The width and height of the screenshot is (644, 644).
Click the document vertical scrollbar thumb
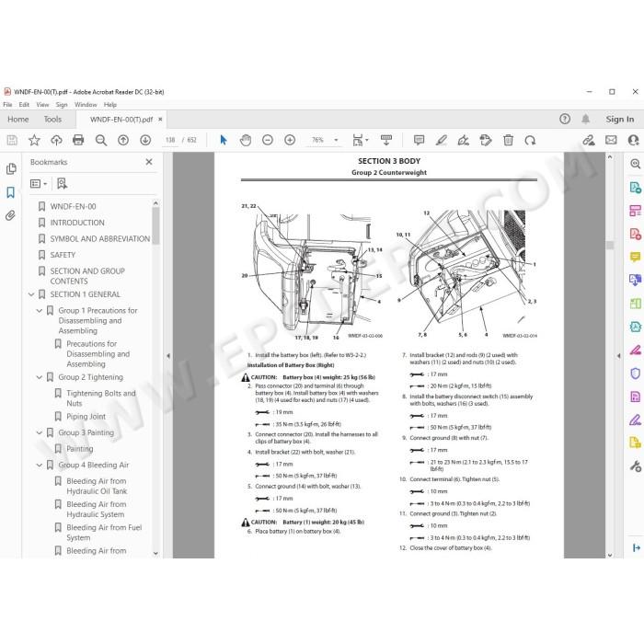coord(610,246)
